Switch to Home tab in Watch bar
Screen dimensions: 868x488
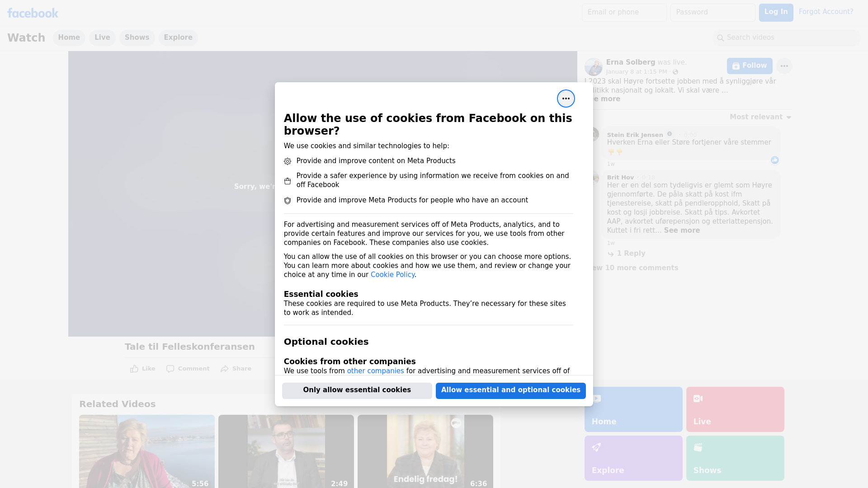69,38
